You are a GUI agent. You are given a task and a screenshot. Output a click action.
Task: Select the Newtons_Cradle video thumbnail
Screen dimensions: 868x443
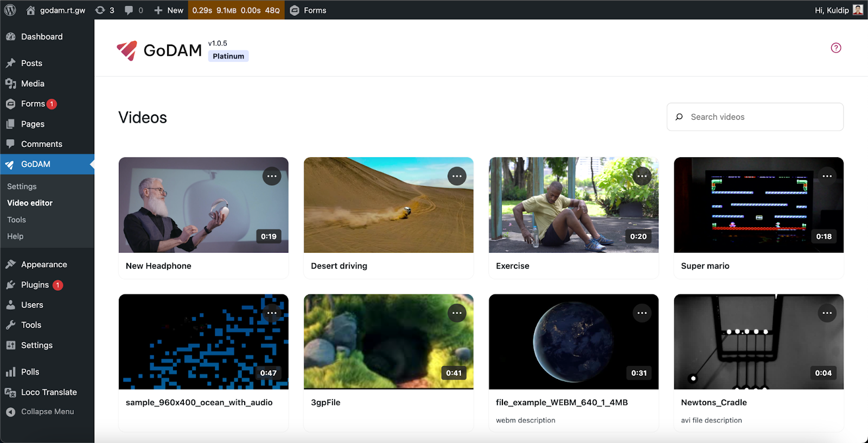(x=758, y=342)
